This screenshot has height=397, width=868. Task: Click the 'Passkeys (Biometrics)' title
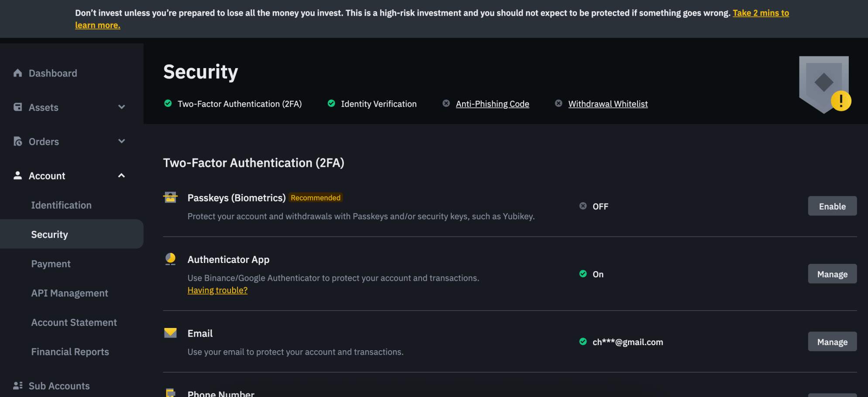(237, 198)
